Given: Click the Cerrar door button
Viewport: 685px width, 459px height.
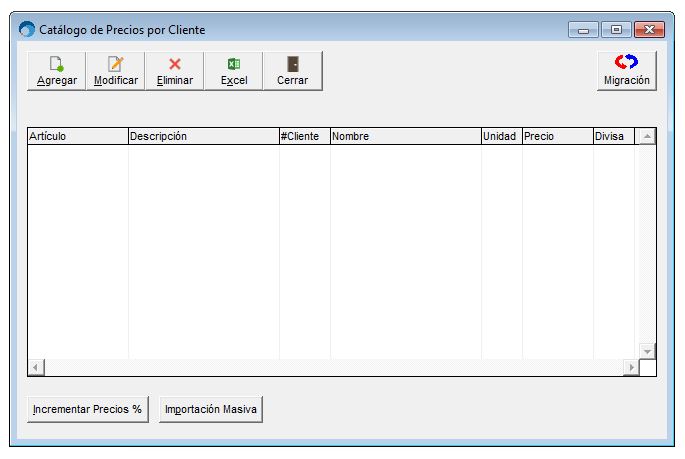Looking at the screenshot, I should tap(293, 71).
